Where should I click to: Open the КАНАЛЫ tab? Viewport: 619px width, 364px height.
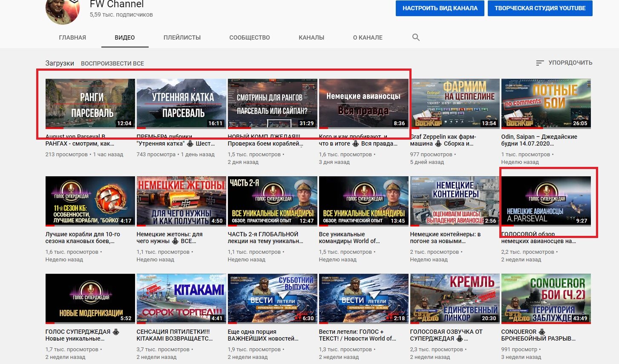311,37
